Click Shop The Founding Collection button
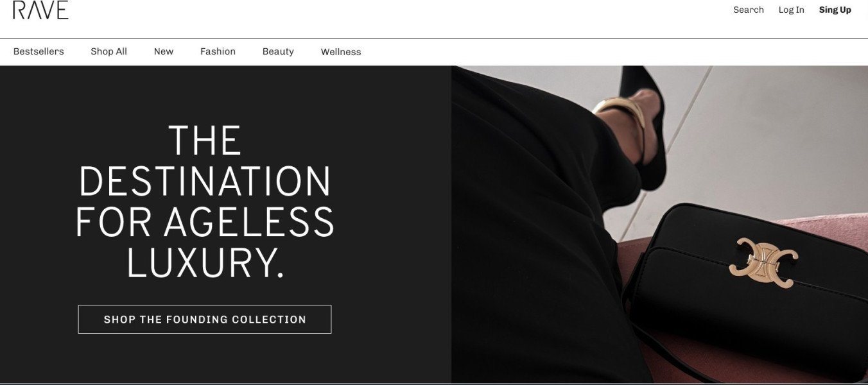This screenshot has height=385, width=868. [205, 319]
